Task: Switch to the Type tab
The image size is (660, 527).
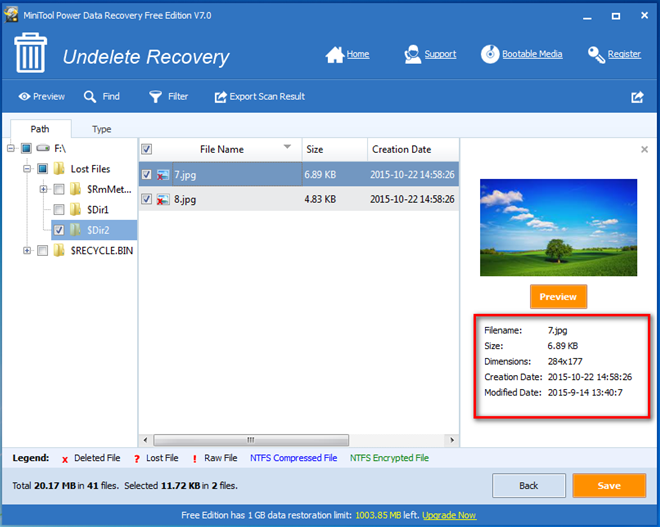Action: click(x=101, y=129)
